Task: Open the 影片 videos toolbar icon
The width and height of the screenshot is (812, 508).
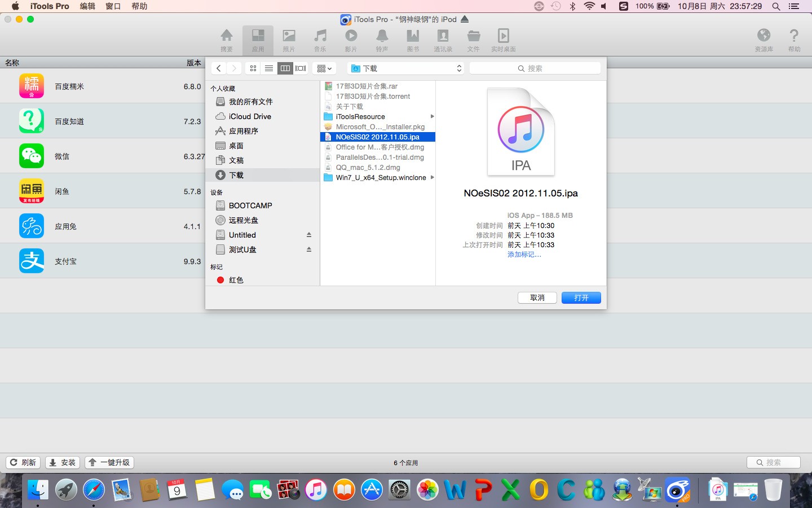Action: (351, 40)
